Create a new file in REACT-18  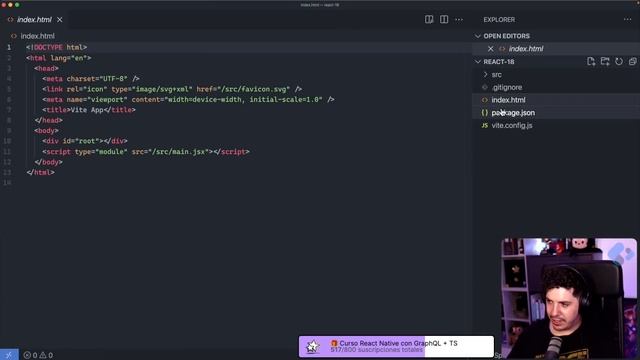591,61
